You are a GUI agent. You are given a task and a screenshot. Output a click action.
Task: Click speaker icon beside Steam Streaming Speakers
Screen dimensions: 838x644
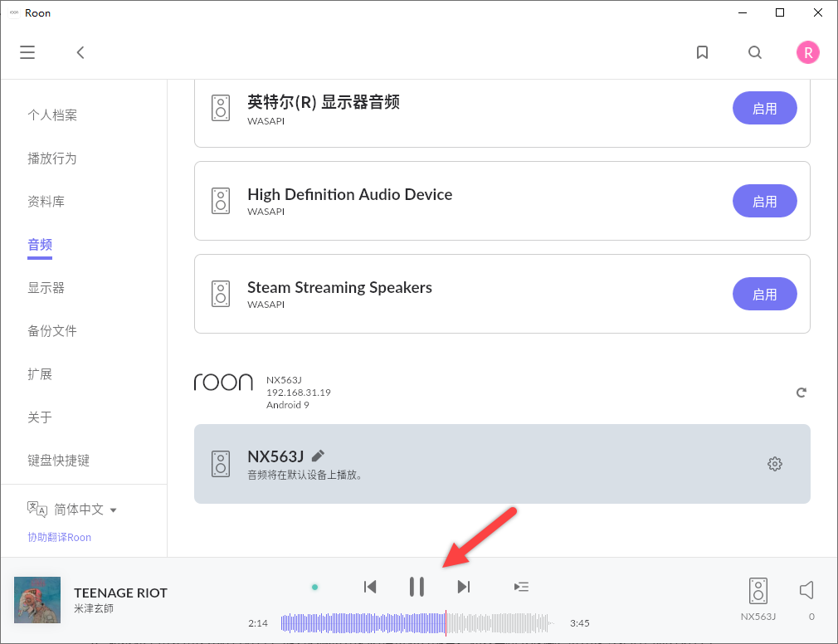(221, 294)
